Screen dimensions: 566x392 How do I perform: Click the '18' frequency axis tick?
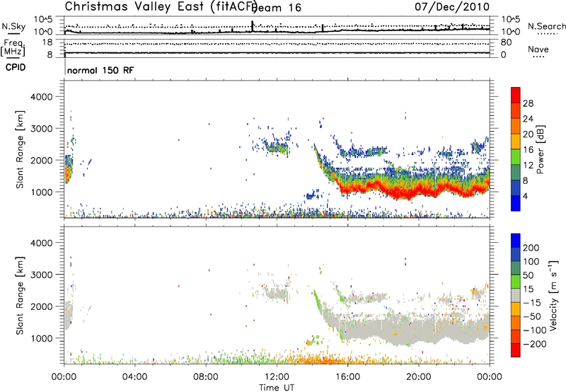tap(47, 42)
